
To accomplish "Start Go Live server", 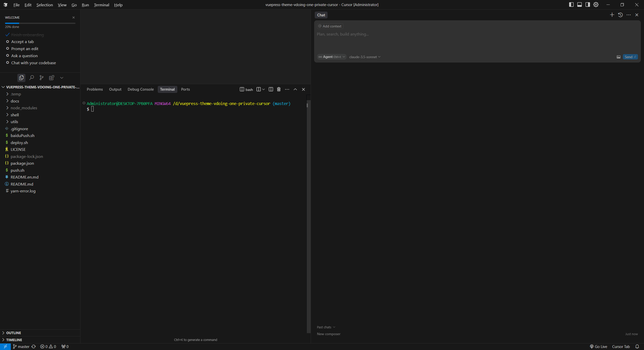I will point(598,347).
